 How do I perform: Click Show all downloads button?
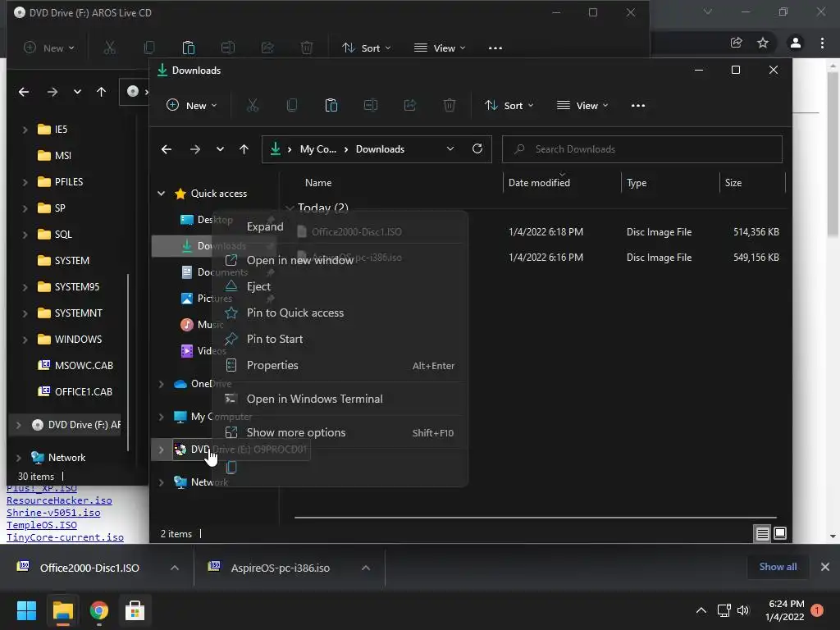coord(777,567)
